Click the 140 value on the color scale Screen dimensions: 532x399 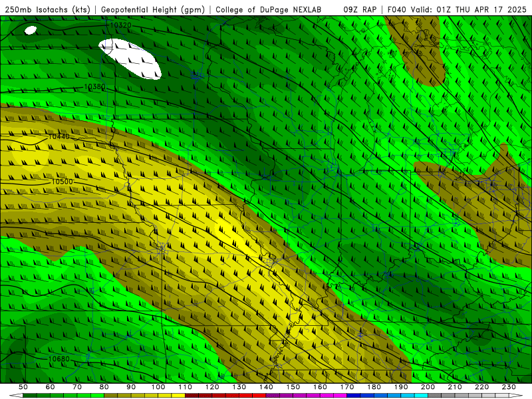pos(266,387)
